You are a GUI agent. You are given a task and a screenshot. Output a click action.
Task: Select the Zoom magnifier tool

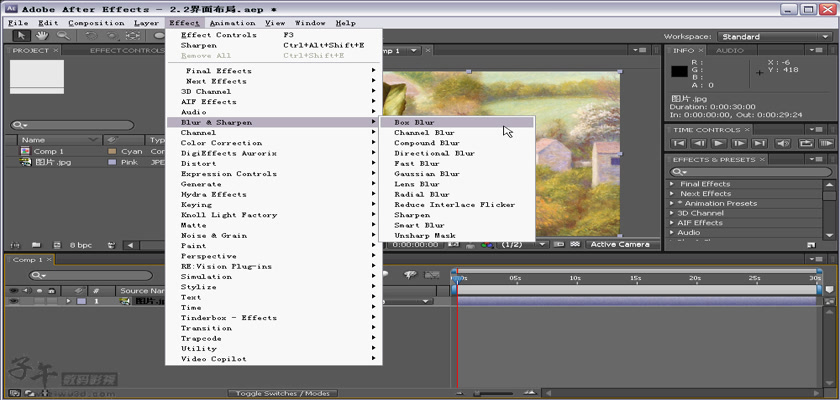63,36
